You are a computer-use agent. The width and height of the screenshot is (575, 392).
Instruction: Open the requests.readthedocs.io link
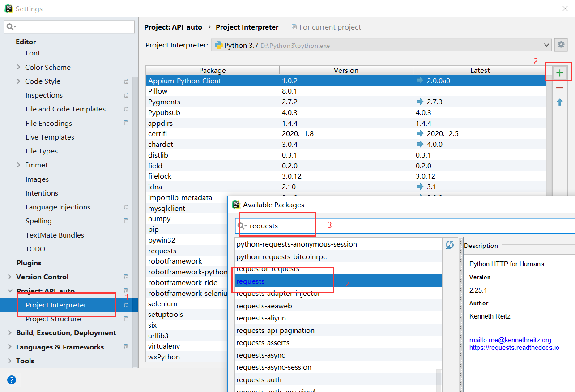514,348
